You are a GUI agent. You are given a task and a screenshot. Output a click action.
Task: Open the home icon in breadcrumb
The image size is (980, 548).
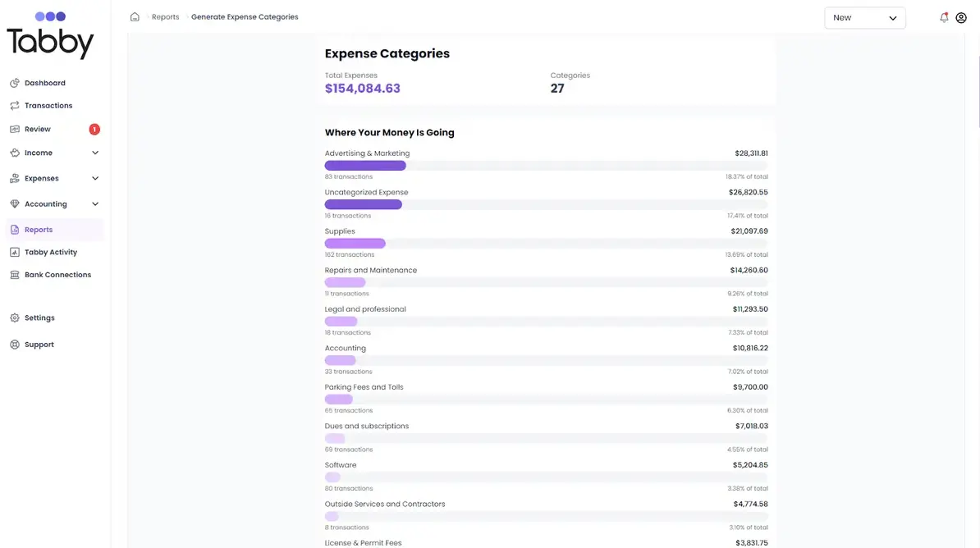tap(135, 17)
